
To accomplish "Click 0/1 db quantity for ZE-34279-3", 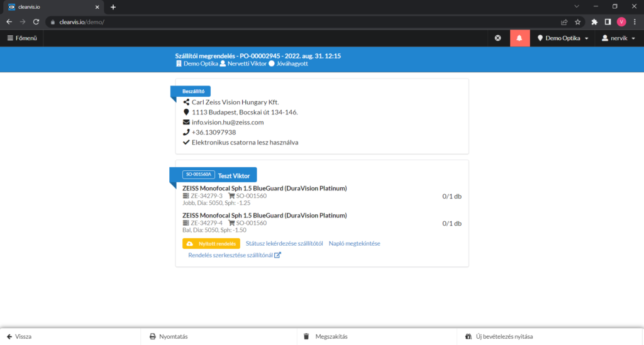I will [452, 196].
